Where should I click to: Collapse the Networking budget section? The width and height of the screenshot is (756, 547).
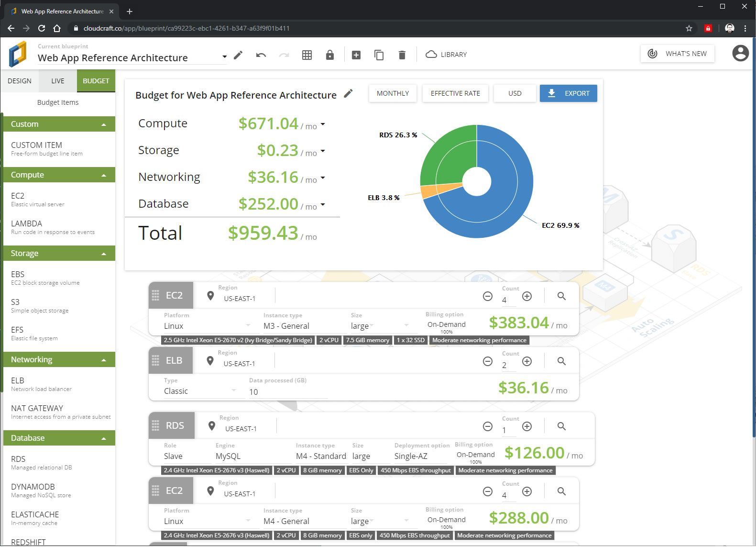[x=104, y=360]
